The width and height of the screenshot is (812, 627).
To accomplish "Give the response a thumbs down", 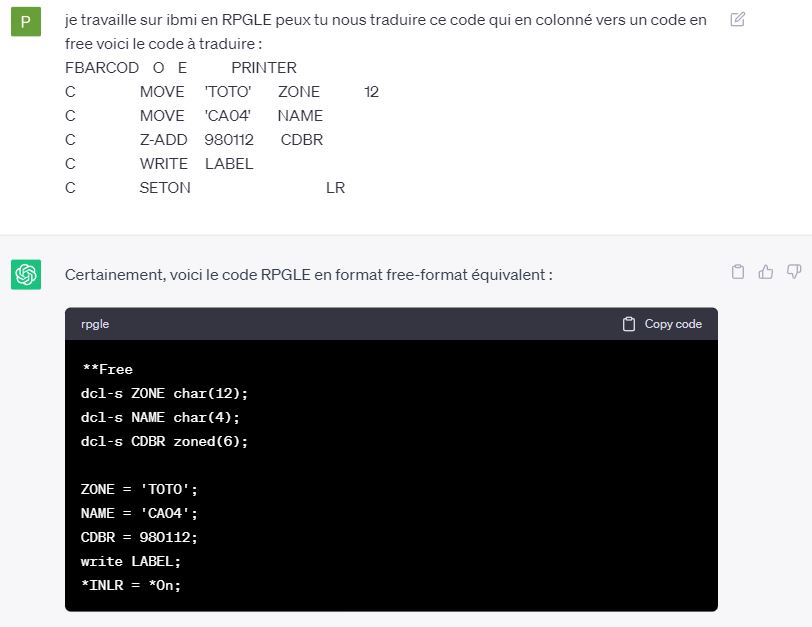I will pyautogui.click(x=794, y=271).
